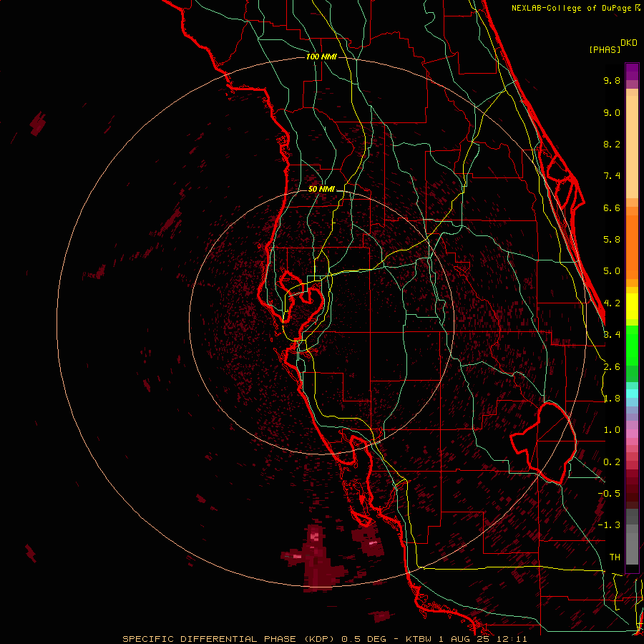
Task: Click the TH threshold label on legend
Action: pos(615,557)
